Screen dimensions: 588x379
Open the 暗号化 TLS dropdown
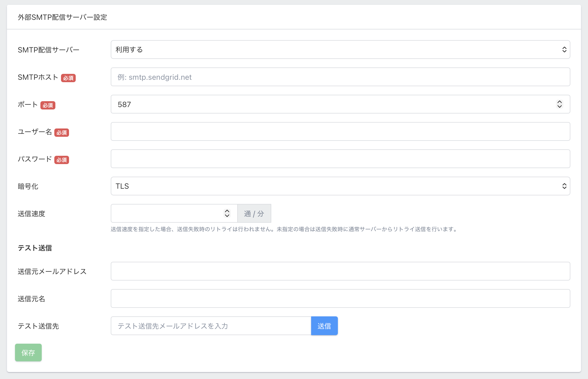pos(340,186)
